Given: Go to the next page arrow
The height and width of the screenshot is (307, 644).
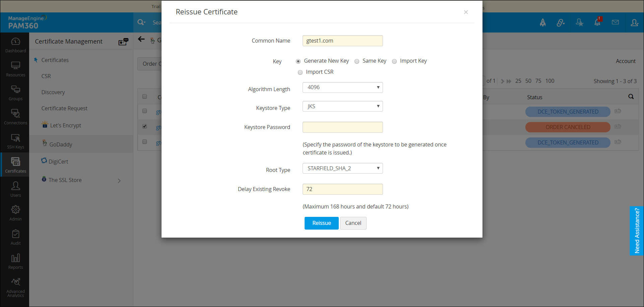Looking at the screenshot, I should pos(502,81).
